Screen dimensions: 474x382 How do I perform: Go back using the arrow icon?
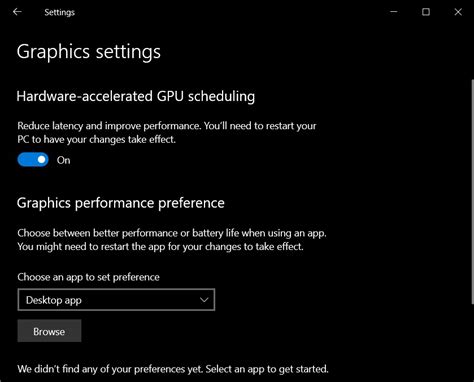tap(17, 12)
